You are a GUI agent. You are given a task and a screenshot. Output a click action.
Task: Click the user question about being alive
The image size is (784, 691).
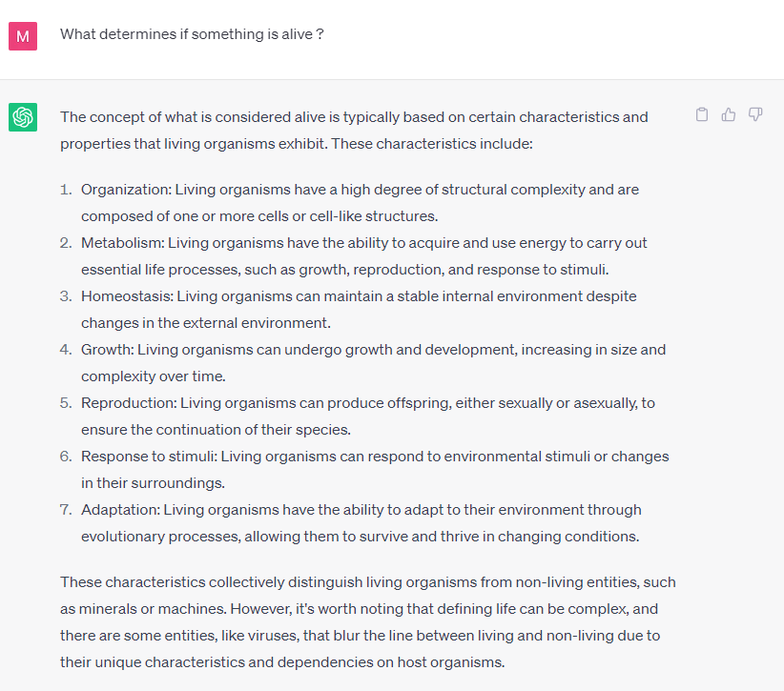(x=192, y=34)
